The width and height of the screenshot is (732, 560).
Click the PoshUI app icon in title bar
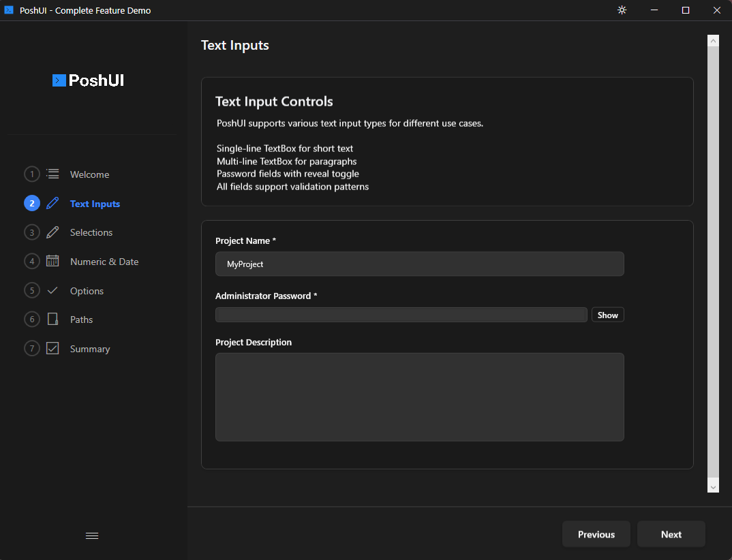(9, 10)
